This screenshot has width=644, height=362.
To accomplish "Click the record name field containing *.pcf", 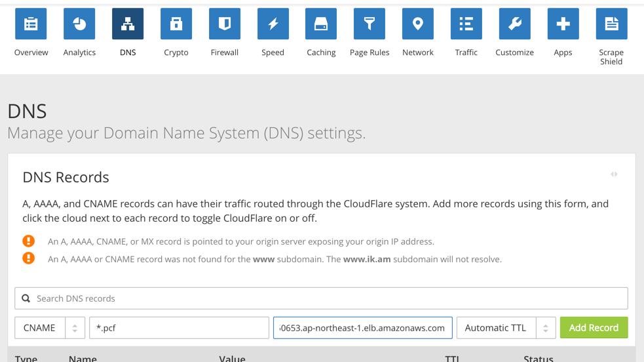I will click(179, 328).
